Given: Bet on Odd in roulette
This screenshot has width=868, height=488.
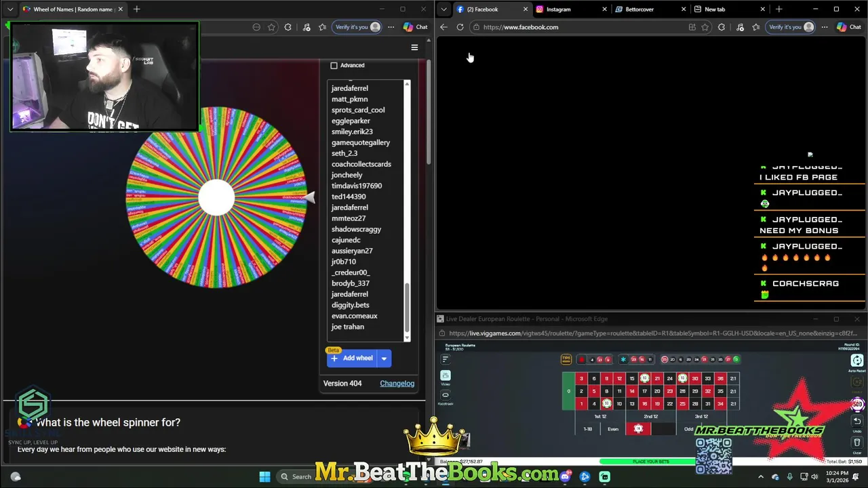Looking at the screenshot, I should coord(688,429).
